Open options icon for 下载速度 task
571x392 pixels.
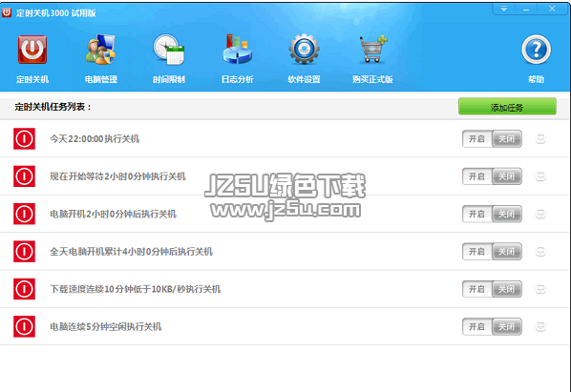[540, 289]
